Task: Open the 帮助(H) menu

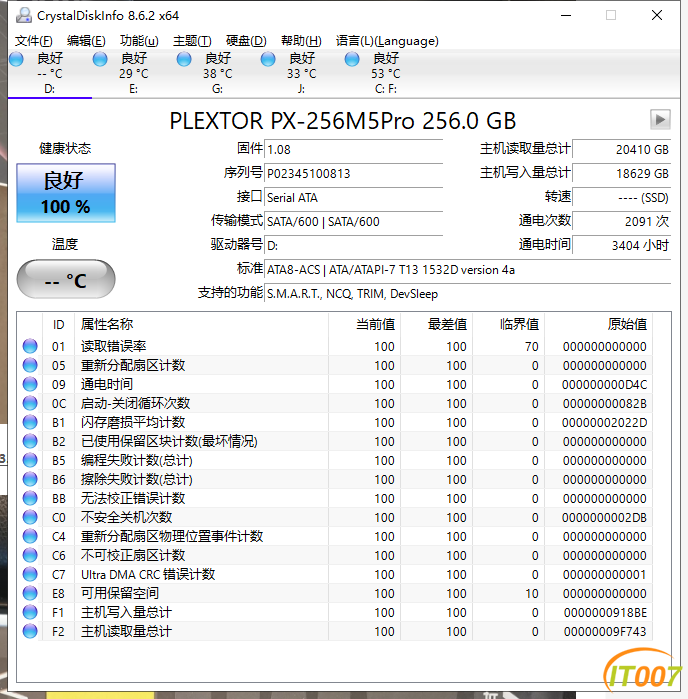Action: 301,41
